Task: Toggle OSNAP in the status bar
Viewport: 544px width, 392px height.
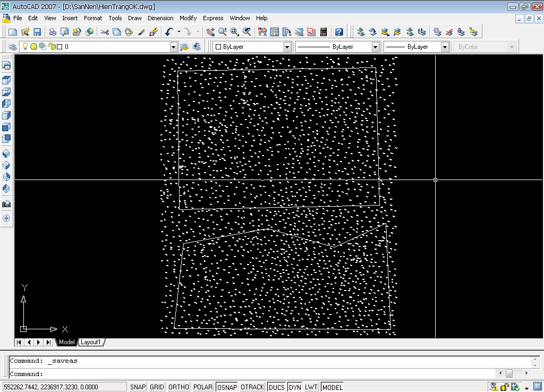Action: (x=227, y=387)
